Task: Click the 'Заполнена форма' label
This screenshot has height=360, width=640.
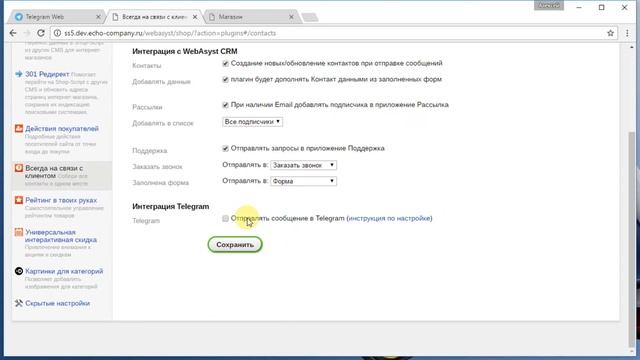Action: pos(160,183)
